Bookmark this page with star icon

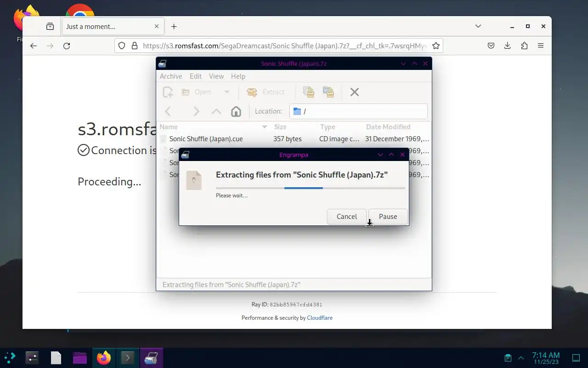tap(436, 46)
